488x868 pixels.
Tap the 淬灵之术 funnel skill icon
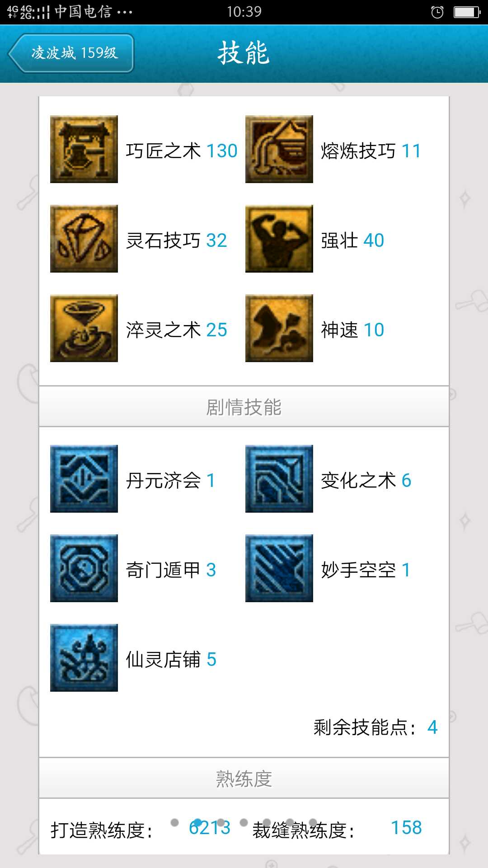pos(84,328)
